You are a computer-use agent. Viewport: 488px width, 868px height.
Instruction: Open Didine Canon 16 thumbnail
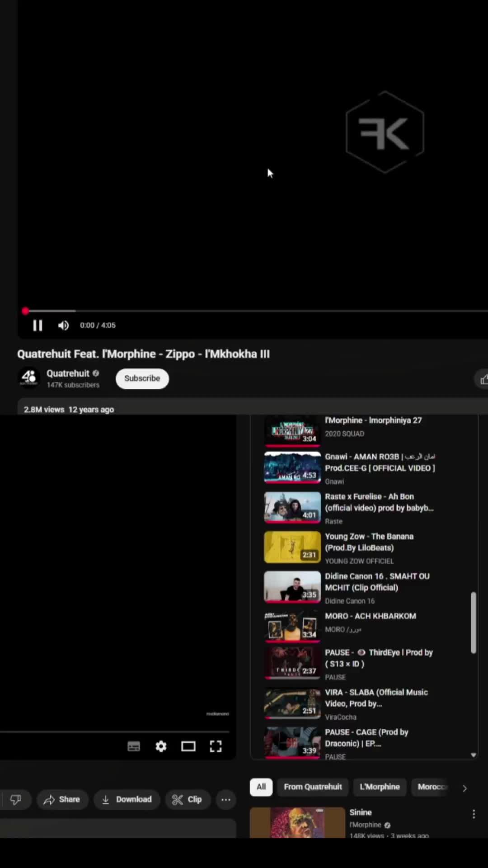click(292, 587)
